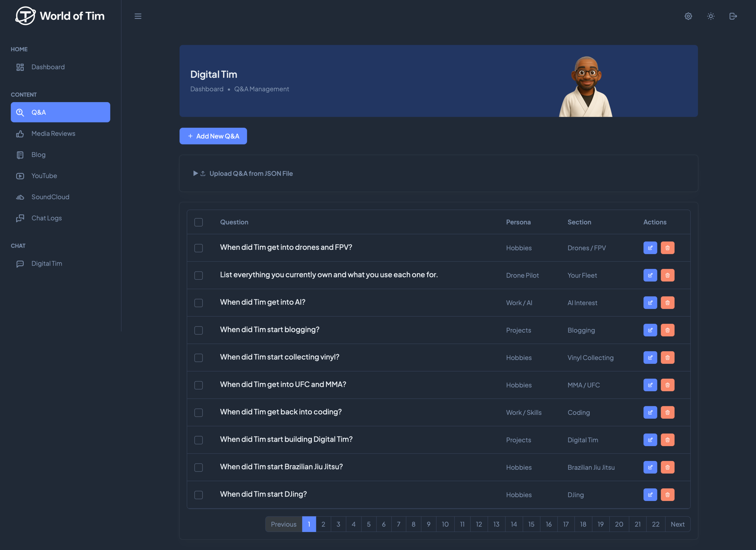The image size is (756, 550).
Task: Click the logout icon
Action: point(733,16)
